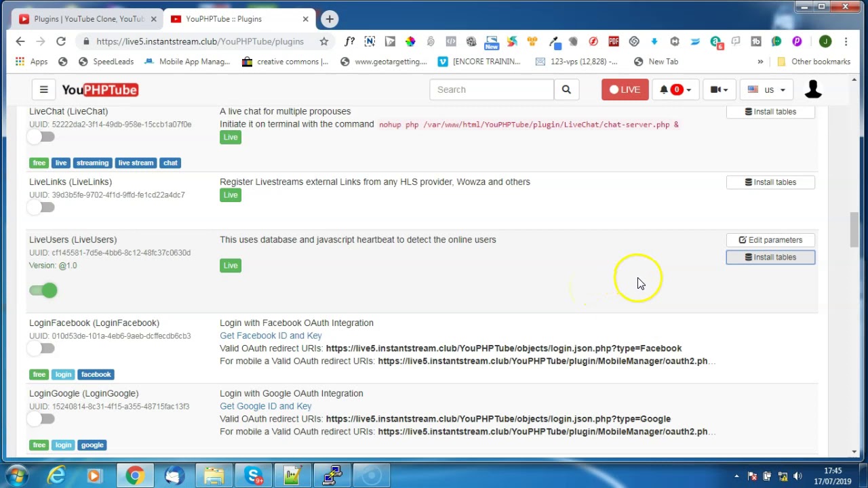Click the search magnifier button
The image size is (868, 488).
[566, 89]
